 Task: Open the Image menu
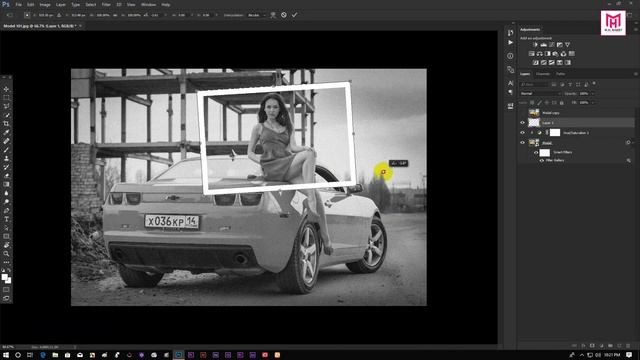[x=45, y=4]
